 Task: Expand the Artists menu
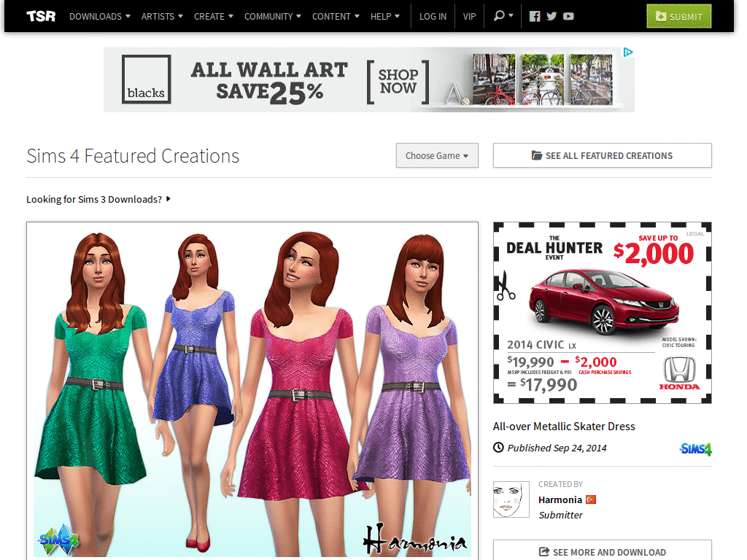coord(162,16)
